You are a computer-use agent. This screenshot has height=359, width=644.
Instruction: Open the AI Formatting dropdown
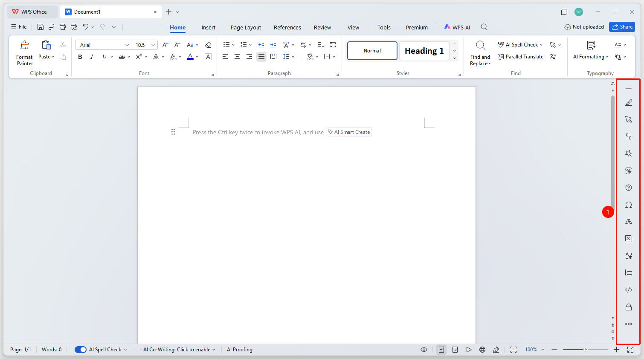[x=591, y=57]
